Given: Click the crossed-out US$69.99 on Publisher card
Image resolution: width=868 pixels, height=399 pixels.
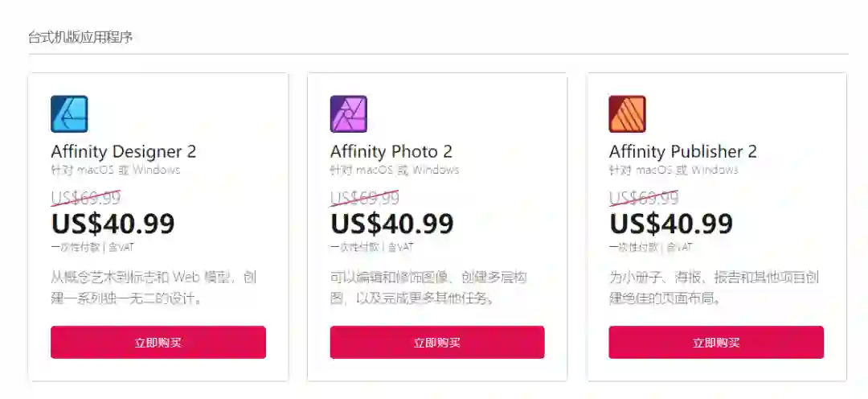Looking at the screenshot, I should pyautogui.click(x=644, y=198).
